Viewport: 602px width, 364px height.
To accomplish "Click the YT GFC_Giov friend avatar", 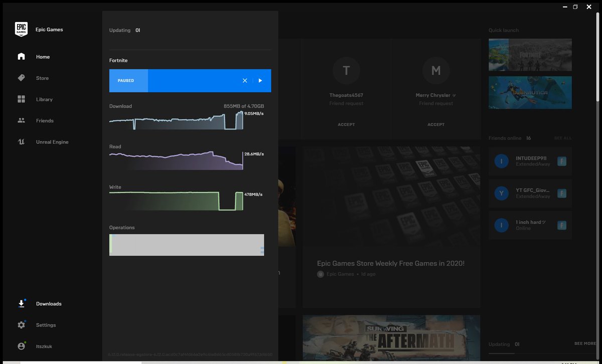I will coord(501,193).
